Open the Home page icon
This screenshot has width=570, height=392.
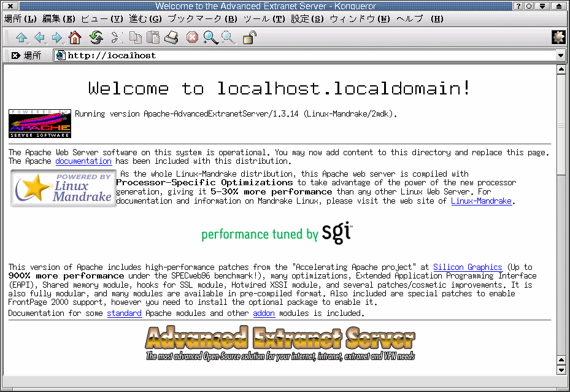pyautogui.click(x=75, y=37)
